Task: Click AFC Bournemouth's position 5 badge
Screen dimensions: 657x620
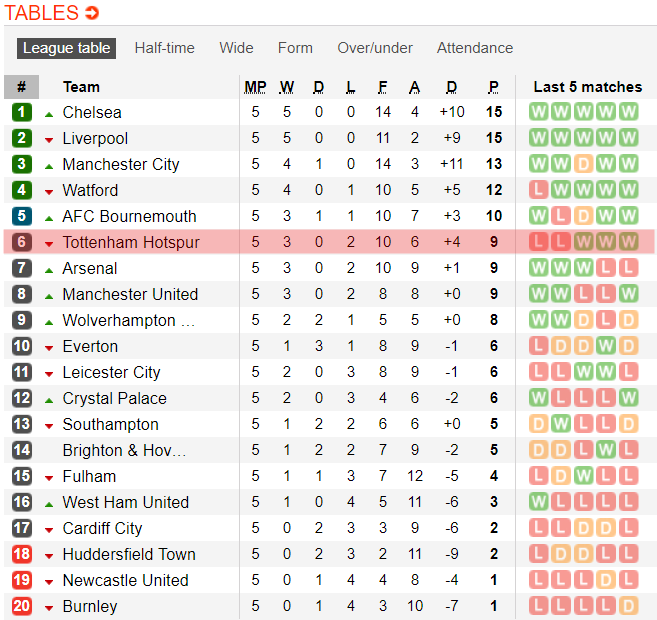Action: point(22,216)
